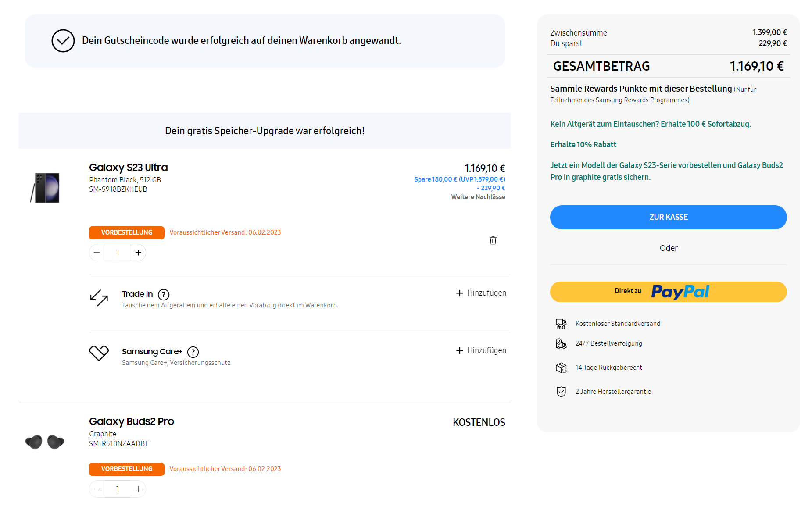Open Trade In help question mark

tap(164, 295)
